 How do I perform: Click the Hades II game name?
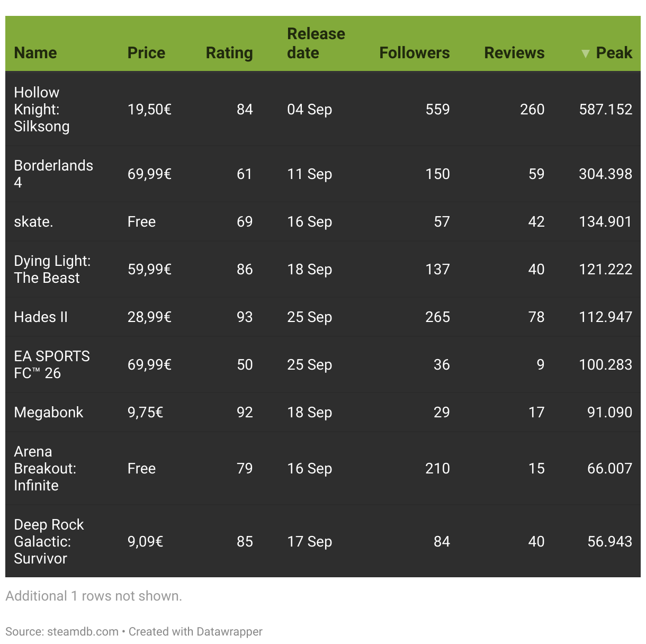41,317
